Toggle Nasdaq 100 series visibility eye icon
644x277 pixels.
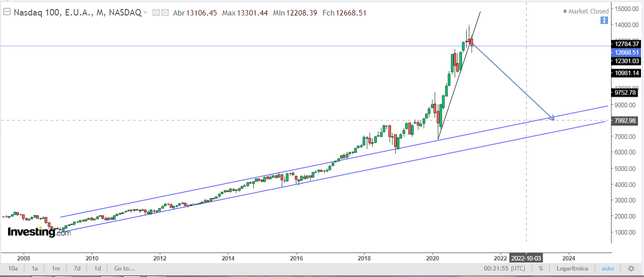coord(156,12)
